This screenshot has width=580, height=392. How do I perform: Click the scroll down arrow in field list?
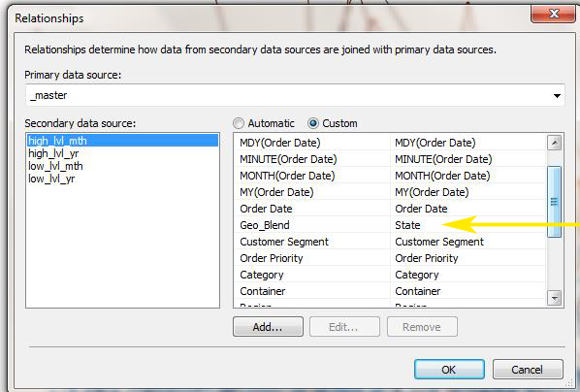[554, 298]
